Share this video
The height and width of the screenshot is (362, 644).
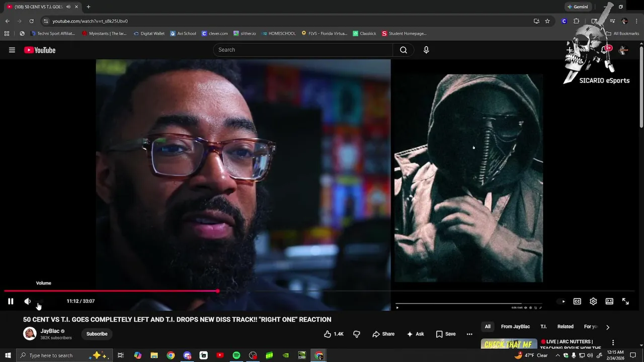tap(383, 334)
